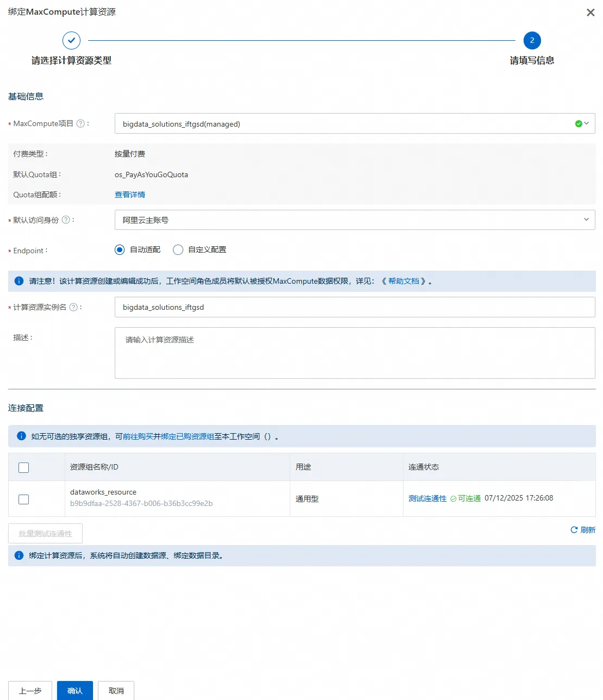Expand the 阿里云主账号 dropdown arrow

pyautogui.click(x=586, y=220)
